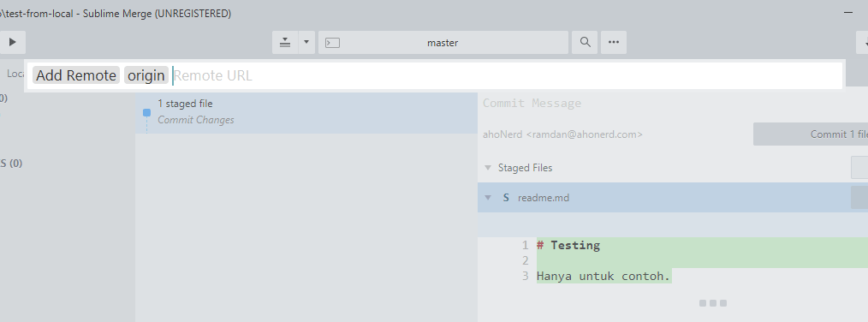This screenshot has height=322, width=868.
Task: Collapse the readme.md file diff
Action: click(488, 197)
